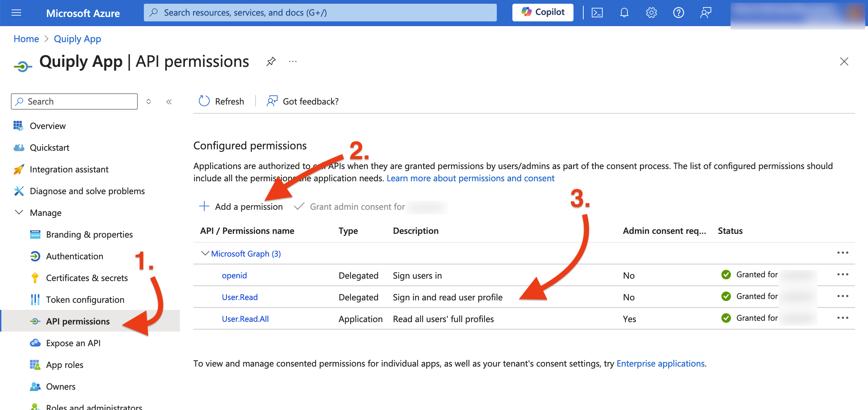This screenshot has height=410, width=868.
Task: Open the Enterprise applications link
Action: pos(660,364)
